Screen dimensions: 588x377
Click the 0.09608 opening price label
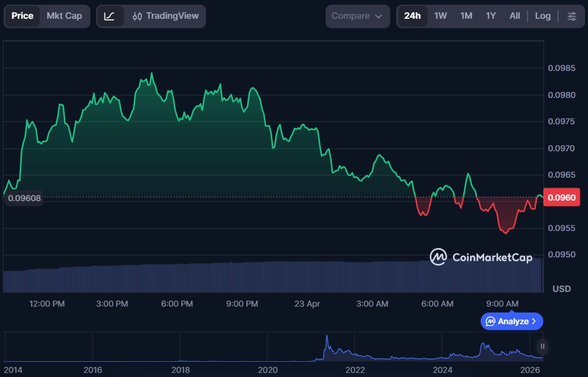(25, 198)
